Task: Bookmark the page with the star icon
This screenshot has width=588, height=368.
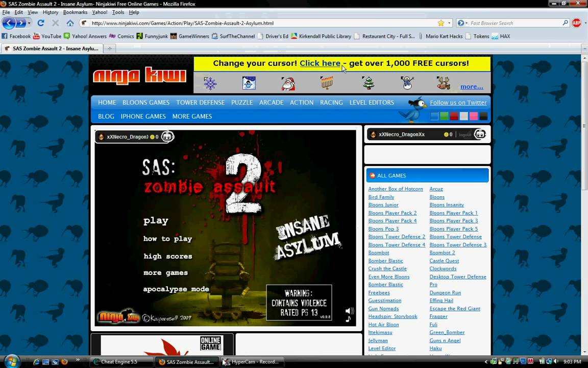Action: tap(441, 23)
